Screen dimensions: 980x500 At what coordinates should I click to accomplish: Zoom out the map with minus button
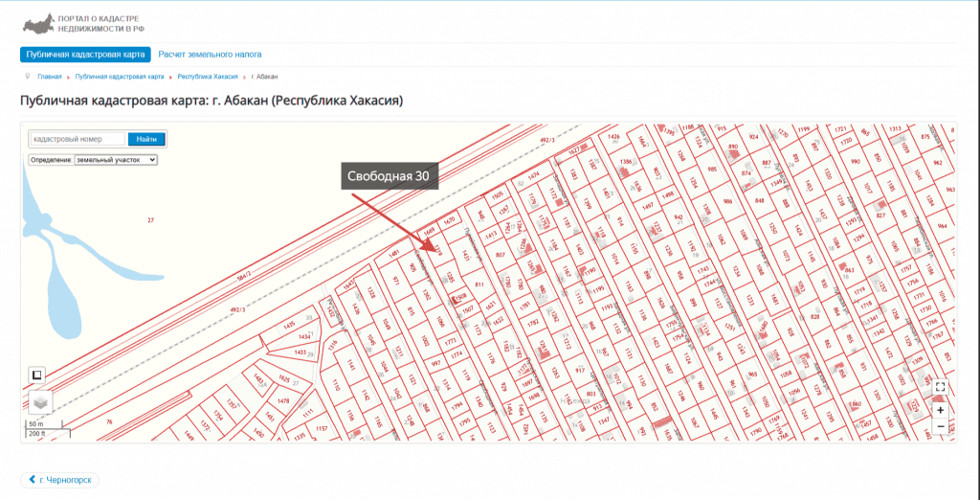[x=941, y=426]
